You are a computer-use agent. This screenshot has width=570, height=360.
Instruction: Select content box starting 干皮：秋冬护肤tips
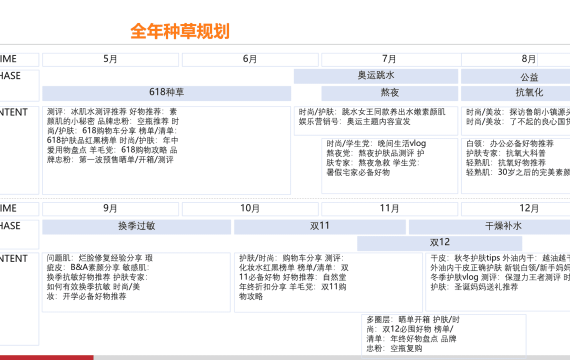tap(498, 282)
